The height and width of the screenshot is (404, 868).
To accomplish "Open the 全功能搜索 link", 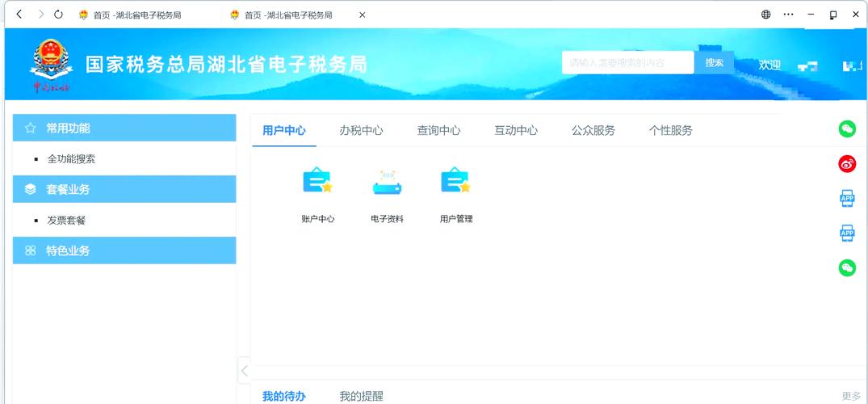I will pos(71,159).
